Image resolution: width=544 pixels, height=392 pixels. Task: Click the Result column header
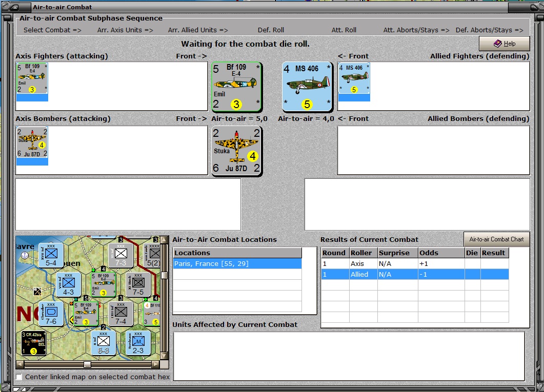[495, 253]
